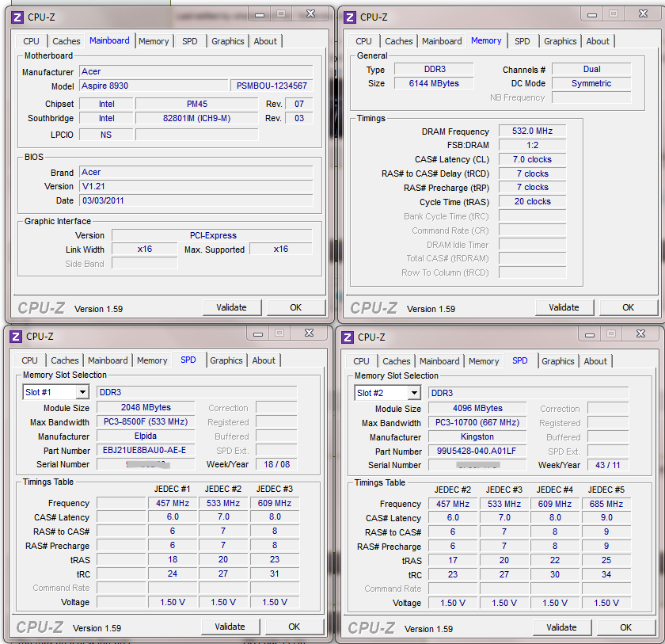Click the FSB:DRAM ratio value 1:2
The image size is (665, 644).
[x=532, y=145]
